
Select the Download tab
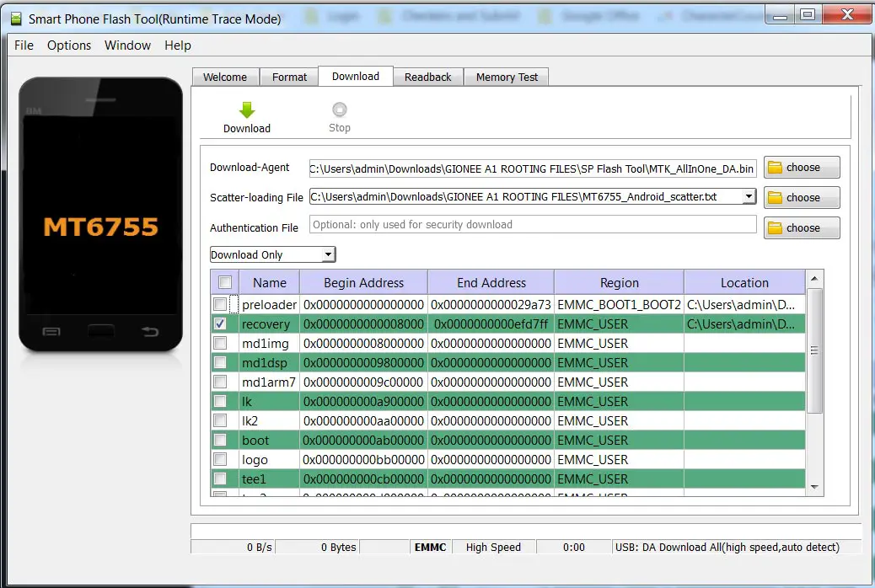pos(356,77)
